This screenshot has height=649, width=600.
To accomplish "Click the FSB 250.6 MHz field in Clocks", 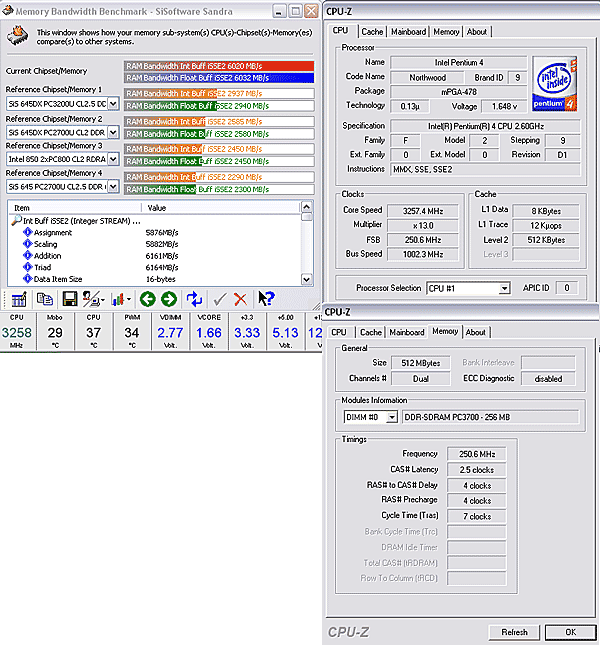I will 423,240.
